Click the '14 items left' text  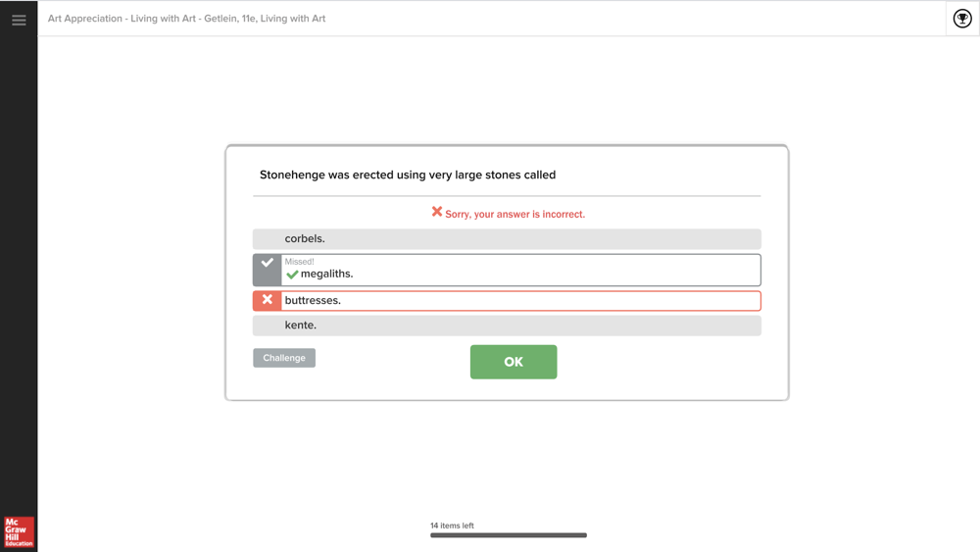[452, 526]
